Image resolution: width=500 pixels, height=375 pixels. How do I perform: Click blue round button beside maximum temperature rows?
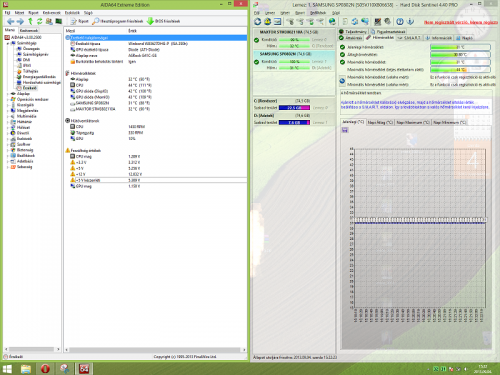pos(342,81)
